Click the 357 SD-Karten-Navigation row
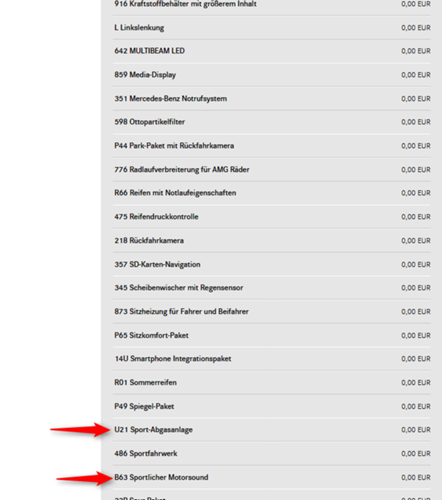 pos(272,265)
